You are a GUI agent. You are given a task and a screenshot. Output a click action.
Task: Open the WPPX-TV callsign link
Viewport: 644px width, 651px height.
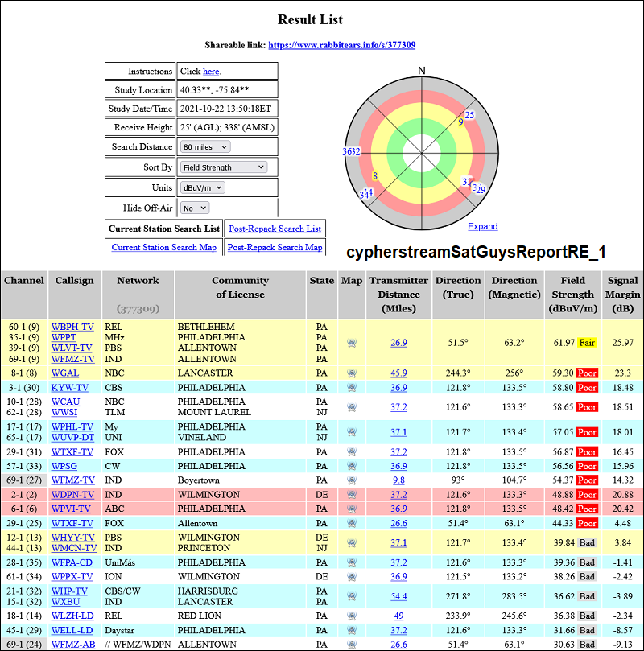click(x=72, y=577)
